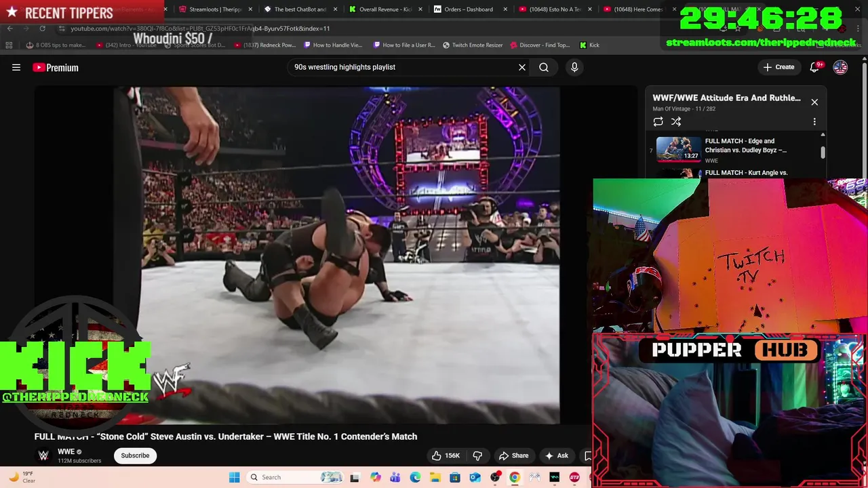
Task: Open YouTube notifications bell
Action: [x=814, y=67]
